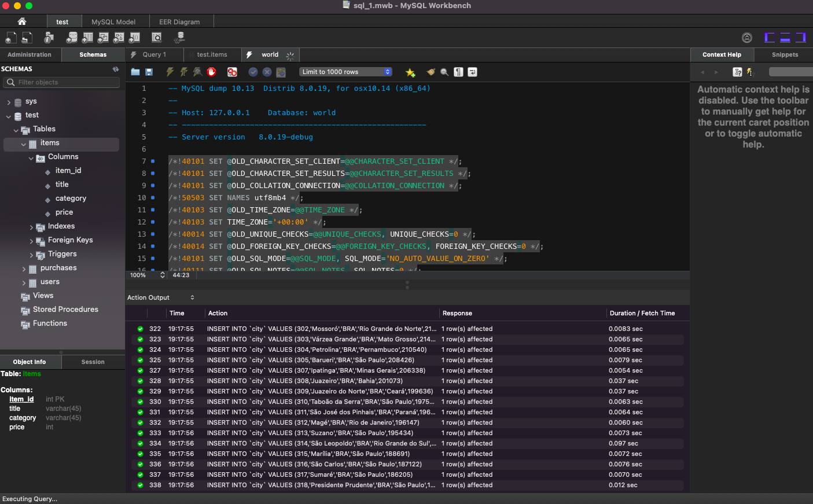The height and width of the screenshot is (504, 813).
Task: Search table data icon
Action: click(156, 38)
